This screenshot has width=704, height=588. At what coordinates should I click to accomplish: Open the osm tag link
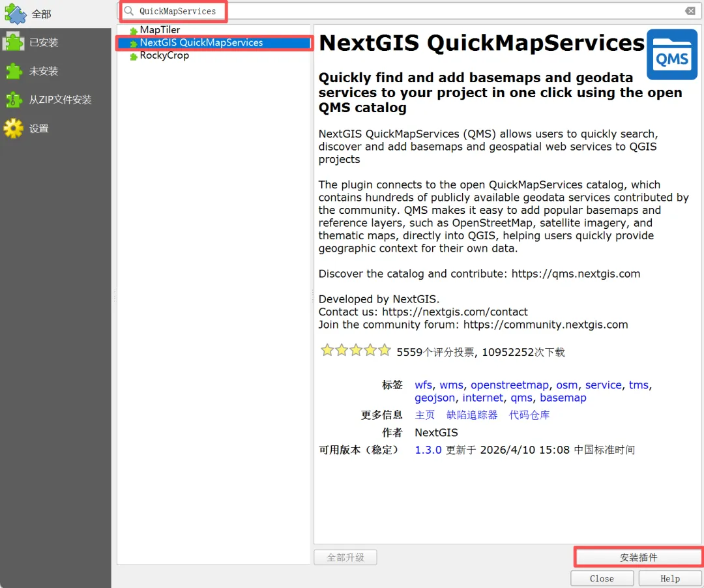coord(566,385)
